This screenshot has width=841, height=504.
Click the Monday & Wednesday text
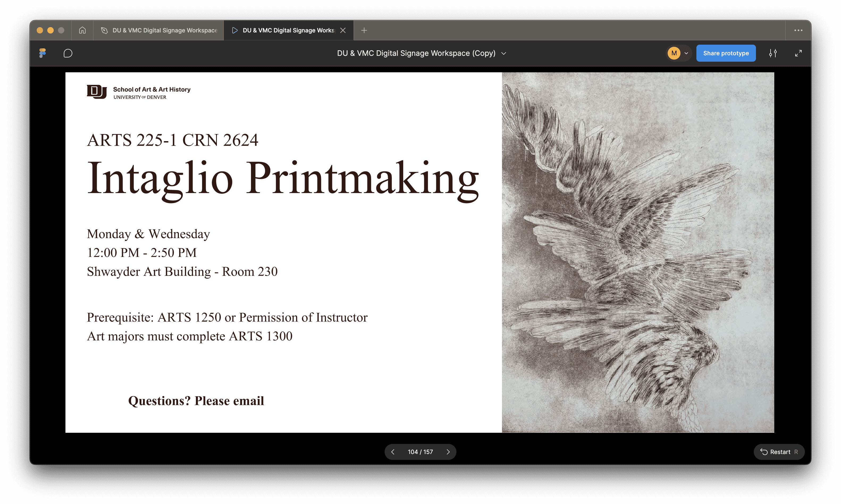(148, 234)
